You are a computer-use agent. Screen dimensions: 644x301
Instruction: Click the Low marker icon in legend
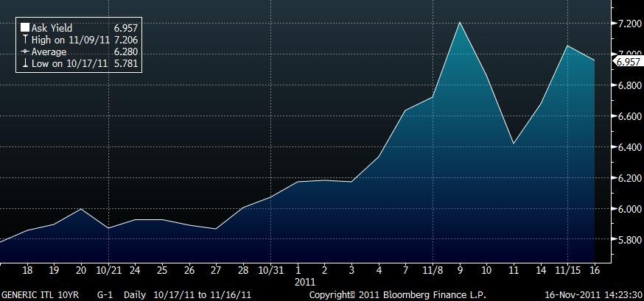25,64
